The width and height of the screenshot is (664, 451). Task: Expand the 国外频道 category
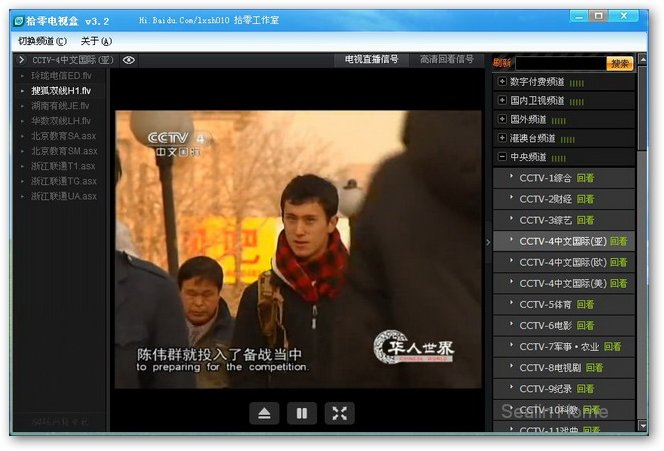(502, 119)
